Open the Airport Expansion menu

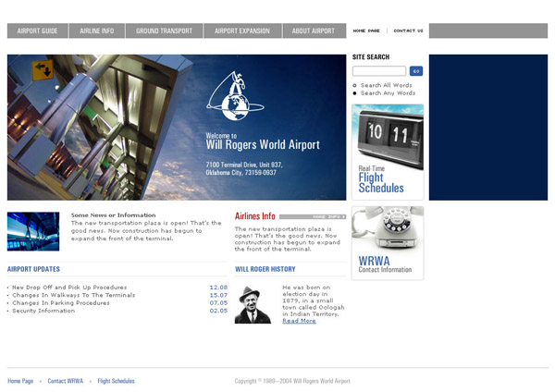click(x=242, y=31)
